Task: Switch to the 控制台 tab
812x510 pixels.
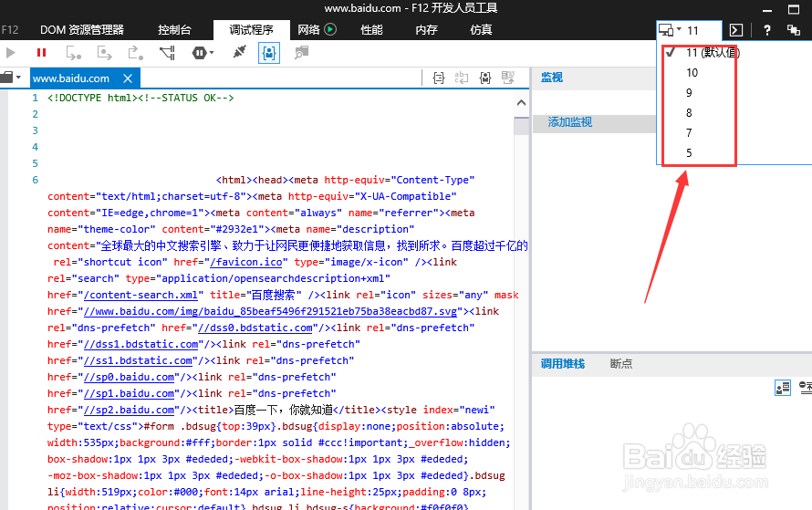Action: [x=174, y=29]
